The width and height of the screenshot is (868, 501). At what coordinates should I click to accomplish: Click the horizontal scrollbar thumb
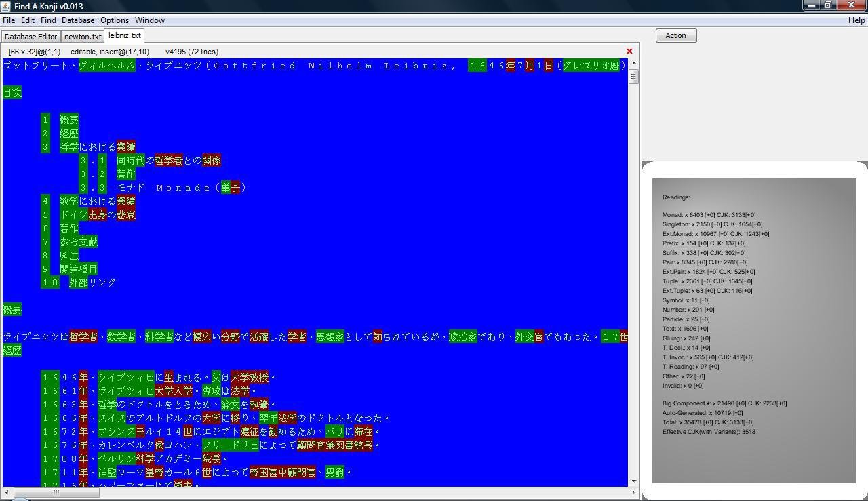pyautogui.click(x=56, y=492)
